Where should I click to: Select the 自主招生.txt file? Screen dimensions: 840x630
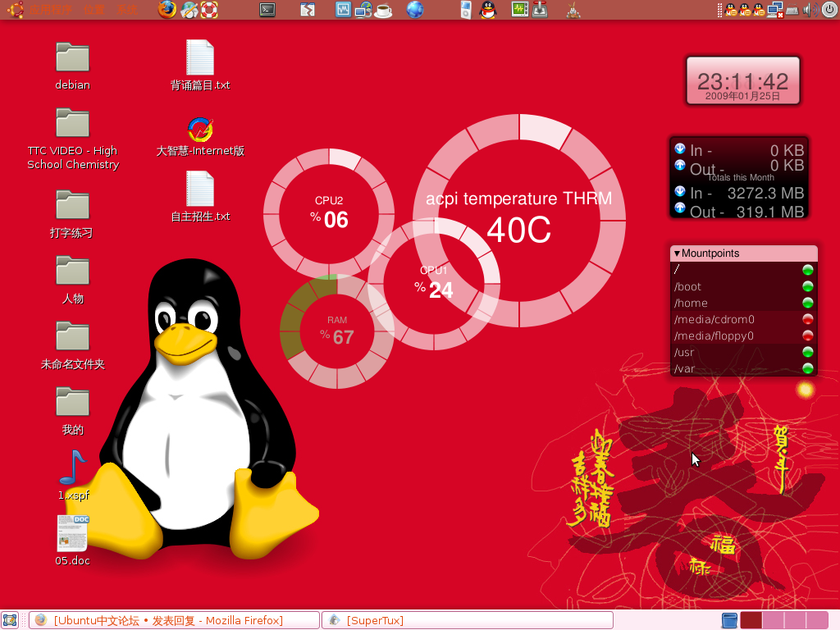coord(200,197)
